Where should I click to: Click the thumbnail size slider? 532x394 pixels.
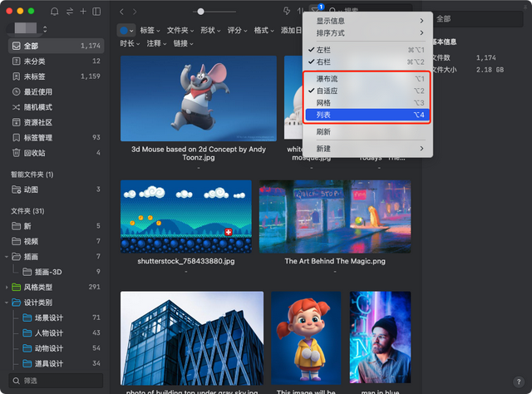coord(199,12)
